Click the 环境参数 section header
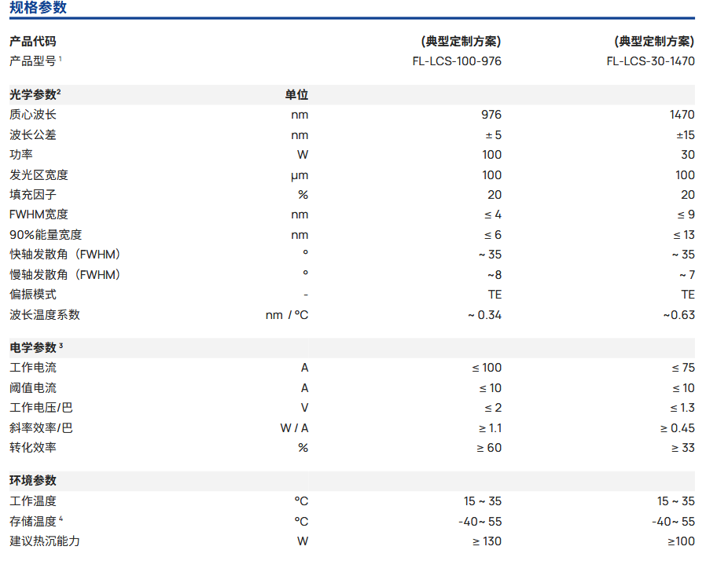Screen dimensions: 728x561 pos(33,481)
